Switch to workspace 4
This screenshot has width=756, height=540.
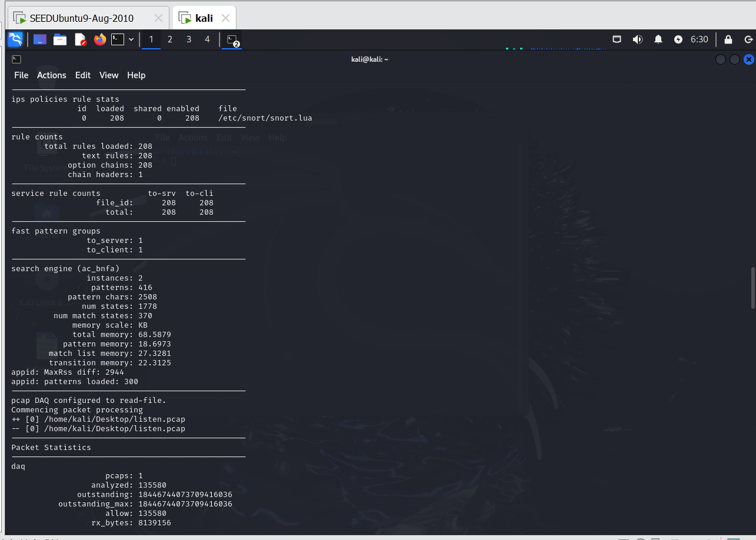207,39
